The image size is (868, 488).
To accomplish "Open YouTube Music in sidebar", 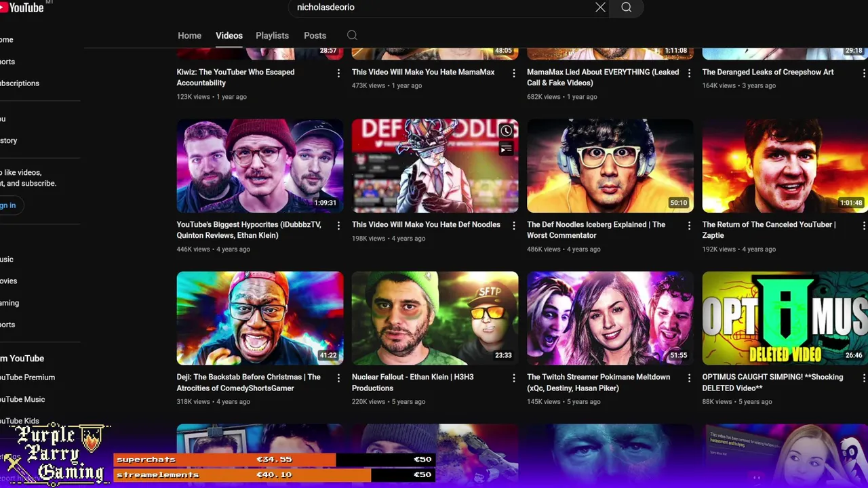I will click(22, 399).
